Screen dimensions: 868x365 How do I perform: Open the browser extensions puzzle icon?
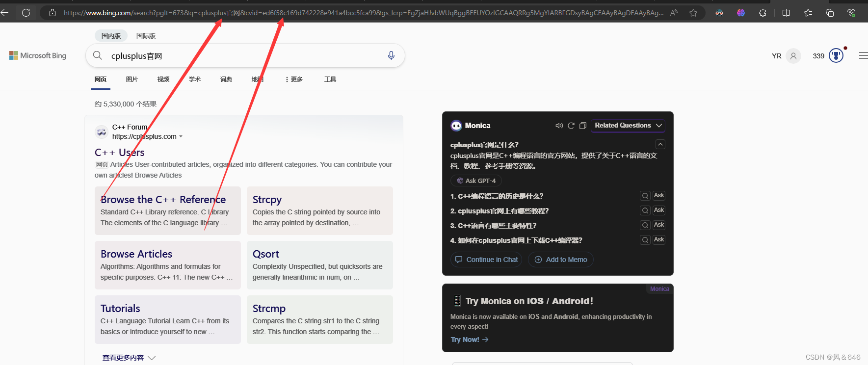(x=763, y=13)
